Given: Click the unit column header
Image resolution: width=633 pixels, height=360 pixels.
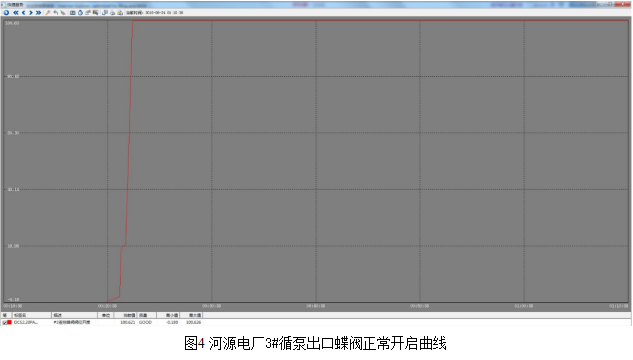Looking at the screenshot, I should click(x=106, y=315).
